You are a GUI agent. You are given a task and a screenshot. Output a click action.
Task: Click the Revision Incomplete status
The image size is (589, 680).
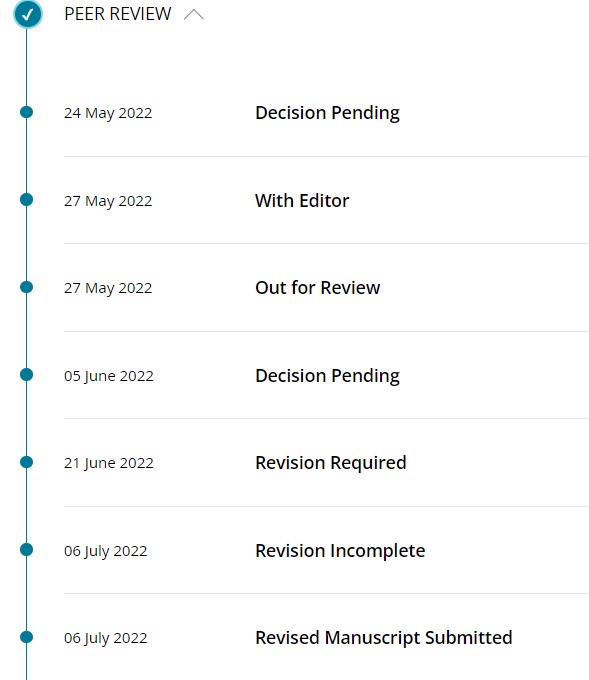[x=340, y=551]
